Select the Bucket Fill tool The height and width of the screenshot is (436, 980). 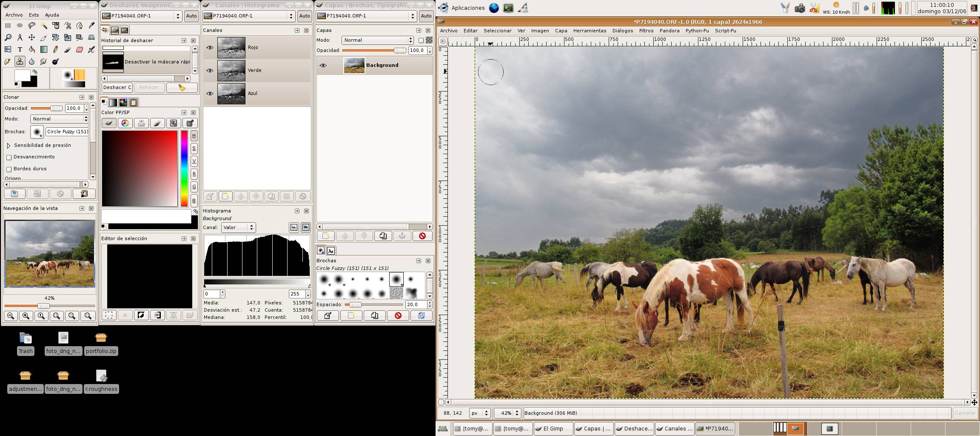31,49
